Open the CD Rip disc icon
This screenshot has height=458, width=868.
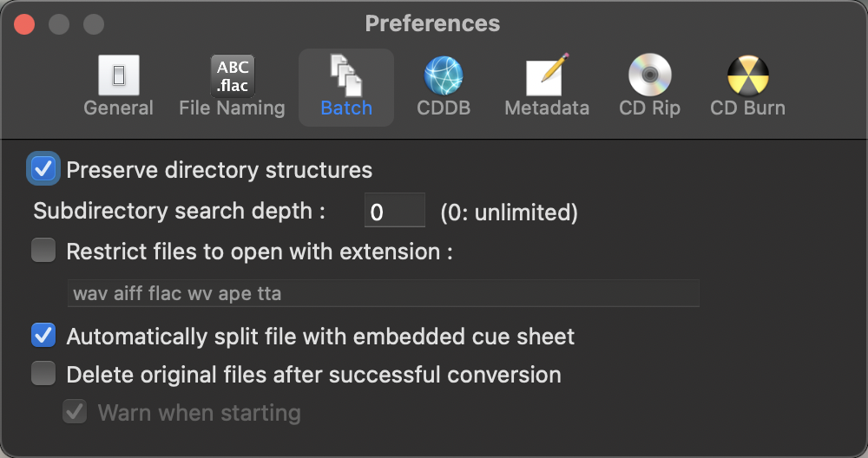(x=649, y=75)
